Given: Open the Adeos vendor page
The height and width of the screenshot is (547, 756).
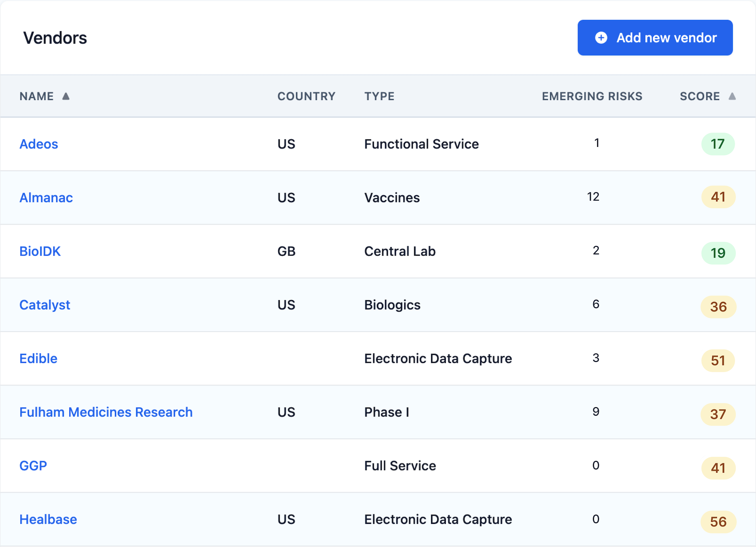Looking at the screenshot, I should 39,144.
